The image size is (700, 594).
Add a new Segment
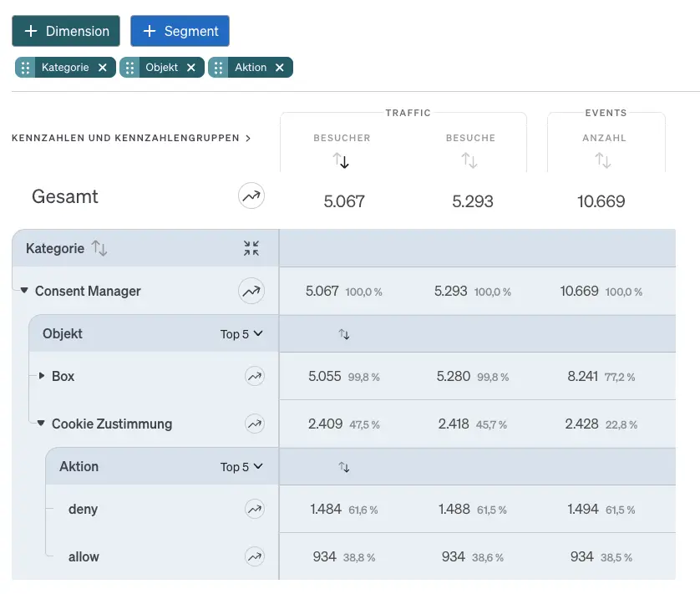[x=180, y=31]
